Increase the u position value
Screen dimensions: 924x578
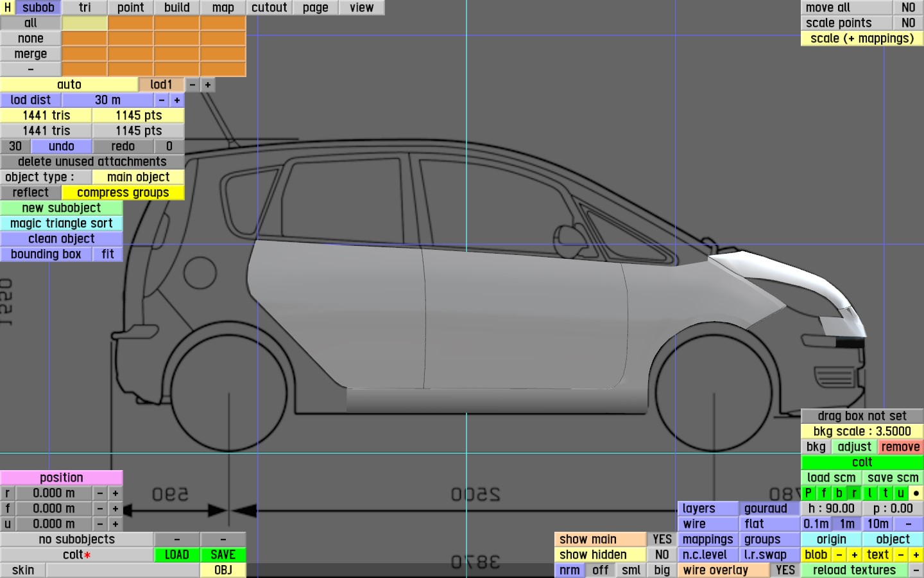pos(116,524)
